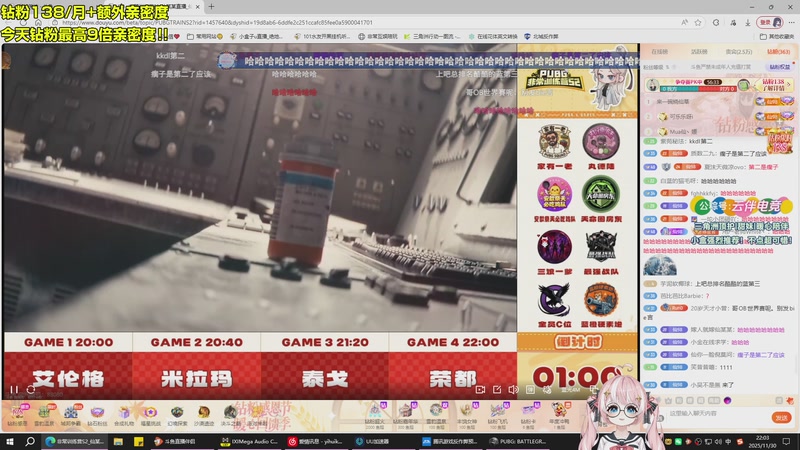This screenshot has width=800, height=450.
Task: Send the 丰饶女神 gift
Action: pos(467,415)
